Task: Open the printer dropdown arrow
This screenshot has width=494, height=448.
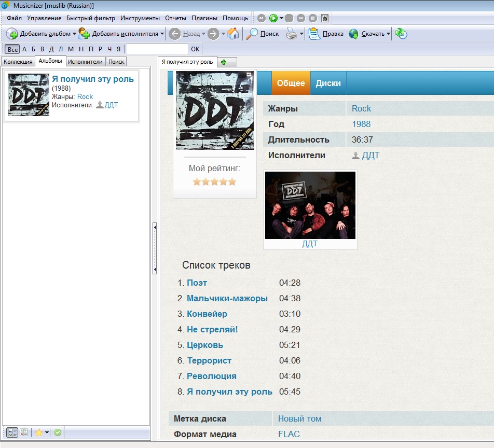Action: [x=301, y=34]
